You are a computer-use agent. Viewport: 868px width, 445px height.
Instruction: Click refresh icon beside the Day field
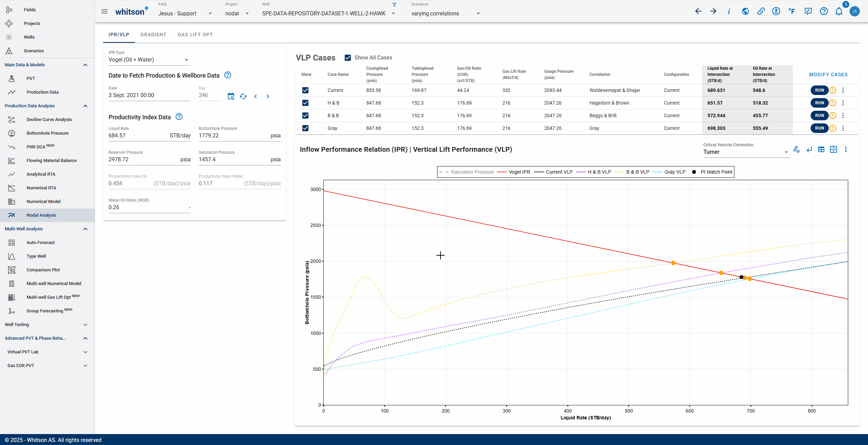tap(243, 96)
